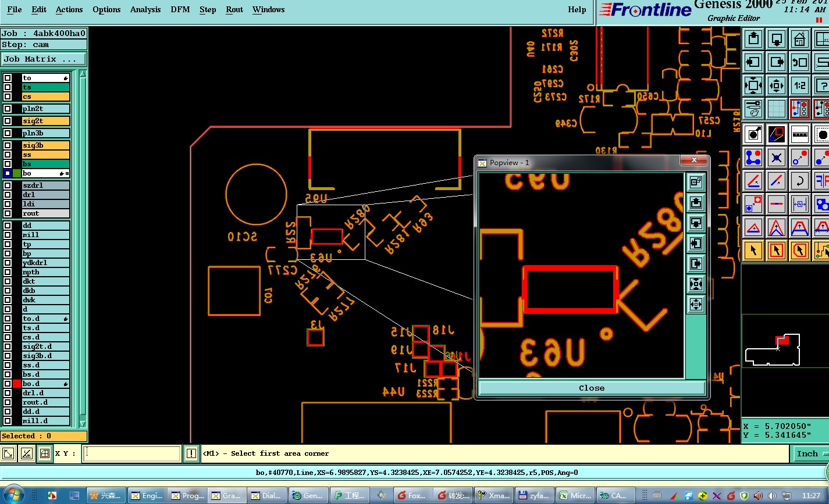Toggle display checkbox for layer pln3b
This screenshot has width=829, height=504.
click(8, 133)
